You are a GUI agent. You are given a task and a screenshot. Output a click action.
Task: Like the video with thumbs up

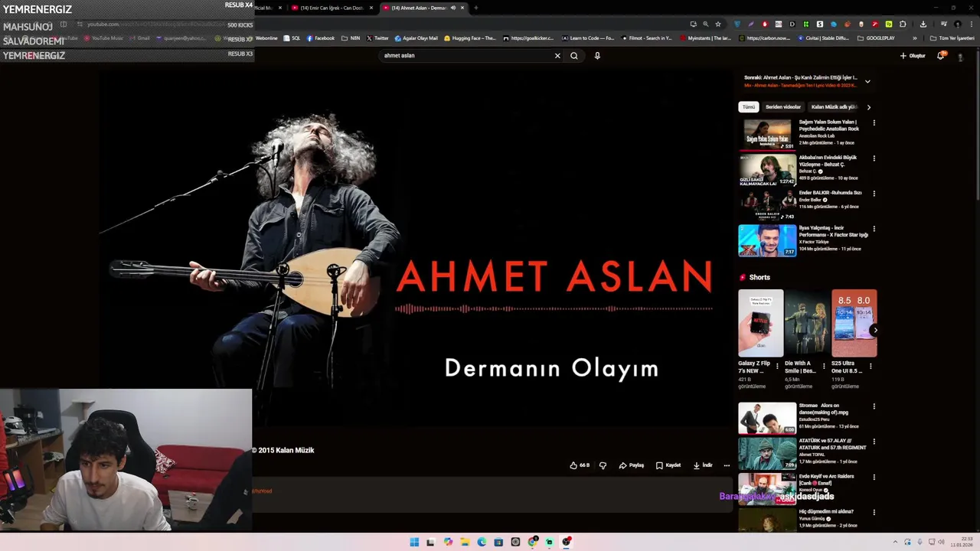point(580,465)
